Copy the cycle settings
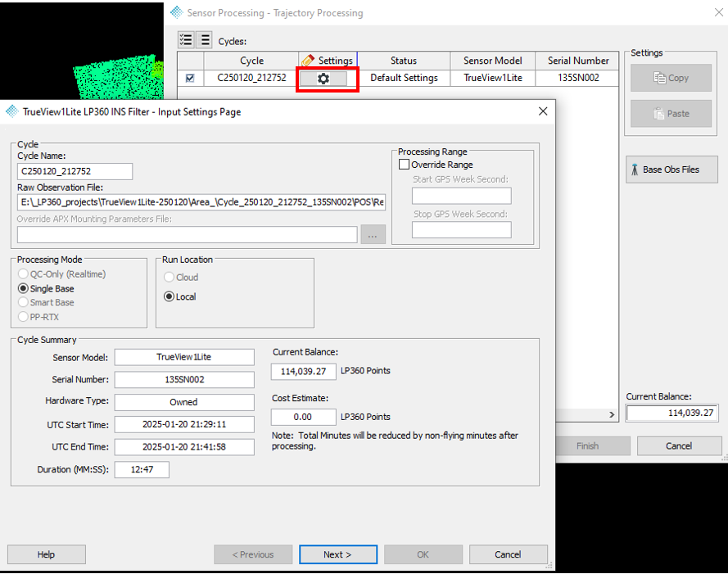The width and height of the screenshot is (728, 574). (x=671, y=78)
